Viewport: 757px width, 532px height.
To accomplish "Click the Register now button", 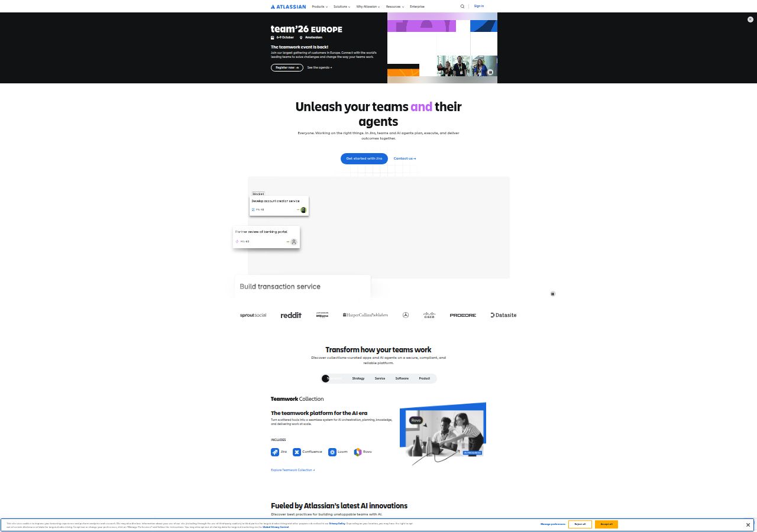I will pyautogui.click(x=287, y=67).
